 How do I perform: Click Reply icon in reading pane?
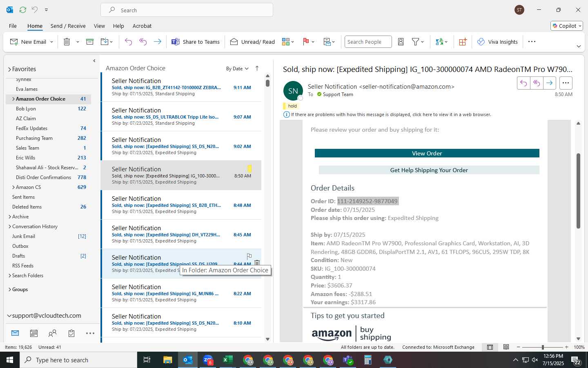(x=523, y=83)
